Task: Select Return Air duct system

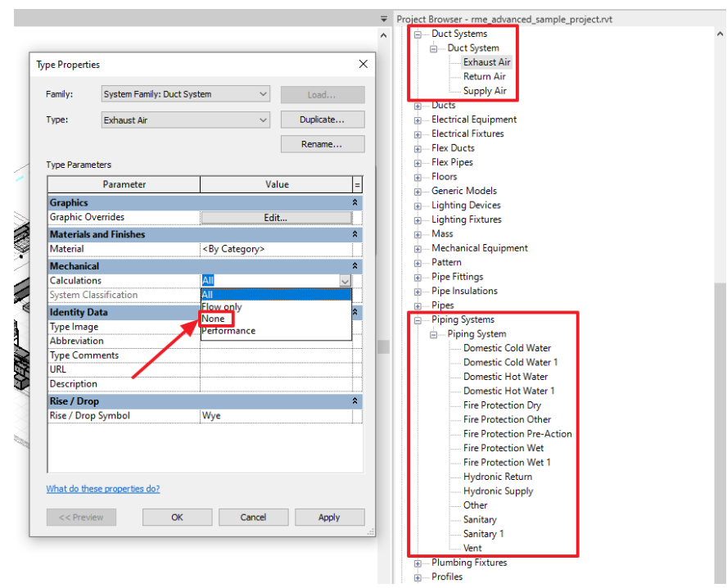Action: 485,76
